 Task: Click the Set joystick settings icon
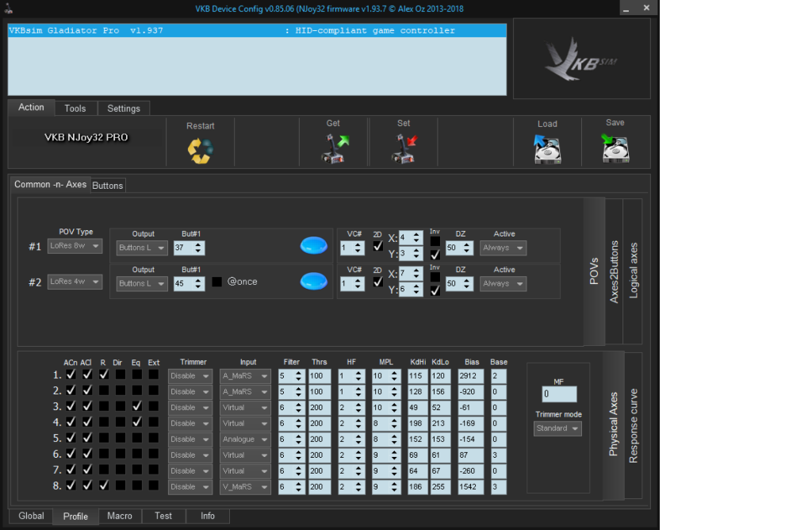pyautogui.click(x=404, y=148)
